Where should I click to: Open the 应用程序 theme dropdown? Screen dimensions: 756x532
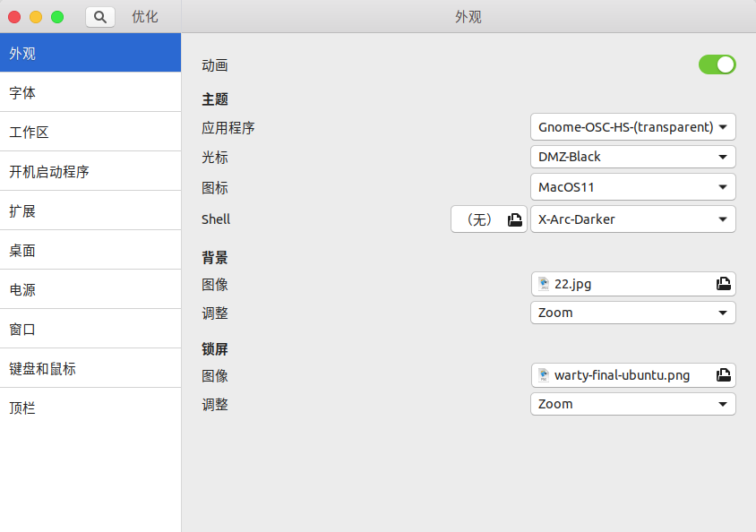click(x=632, y=127)
